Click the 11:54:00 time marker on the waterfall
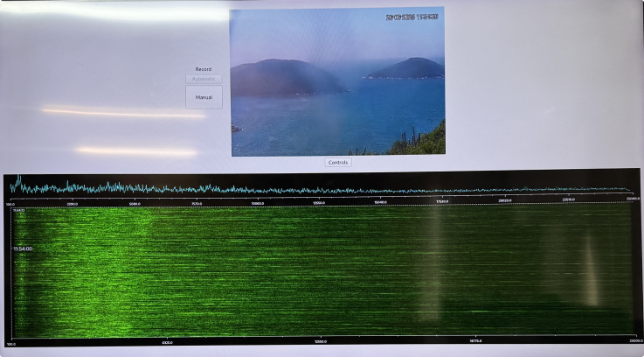The height and width of the screenshot is (357, 644). pos(22,249)
